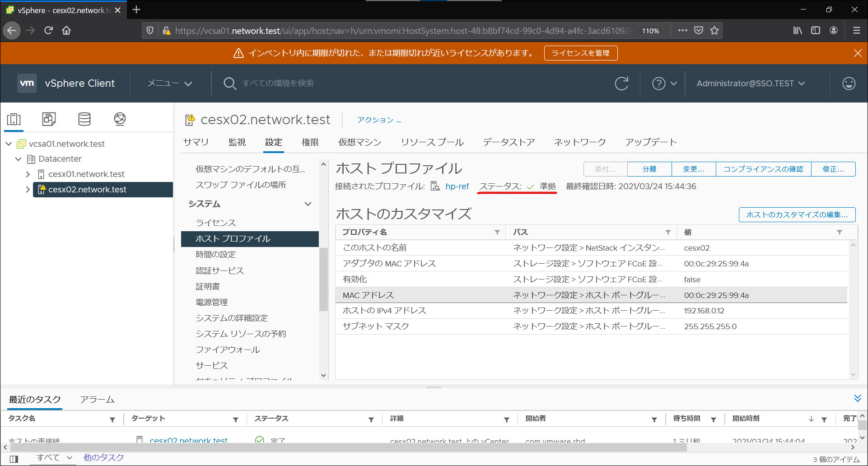Viewport: 868px width, 466px height.
Task: Open Networking inventory view icon
Action: (x=120, y=119)
